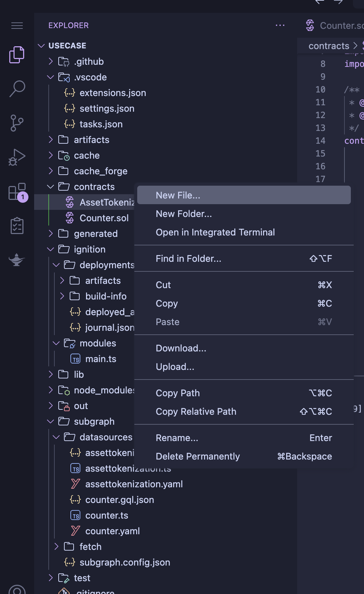Choose Copy Path menu entry
364x594 pixels.
[244, 393]
